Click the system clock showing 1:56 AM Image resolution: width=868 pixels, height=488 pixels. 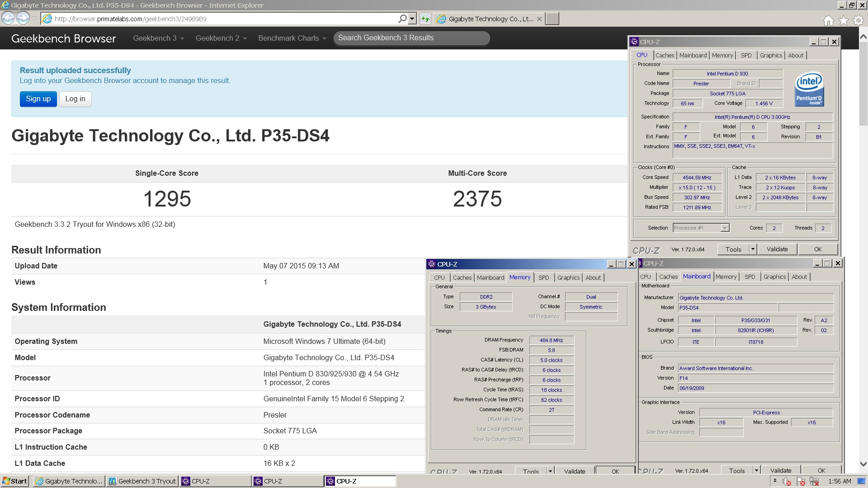(840, 481)
